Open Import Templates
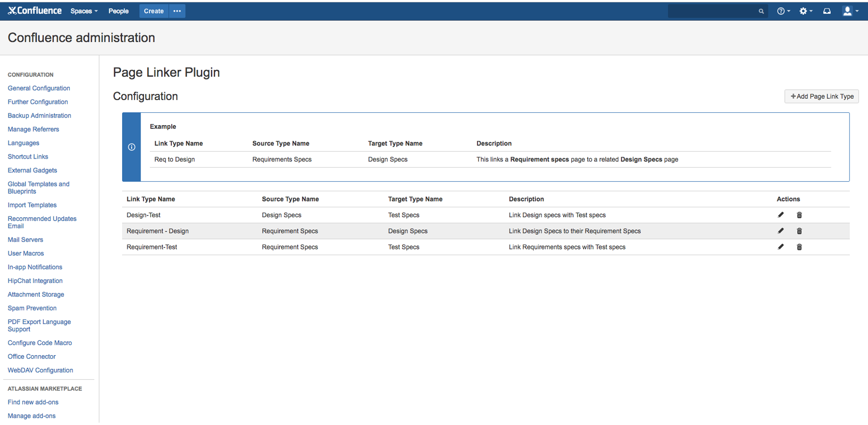This screenshot has height=425, width=868. click(x=32, y=205)
